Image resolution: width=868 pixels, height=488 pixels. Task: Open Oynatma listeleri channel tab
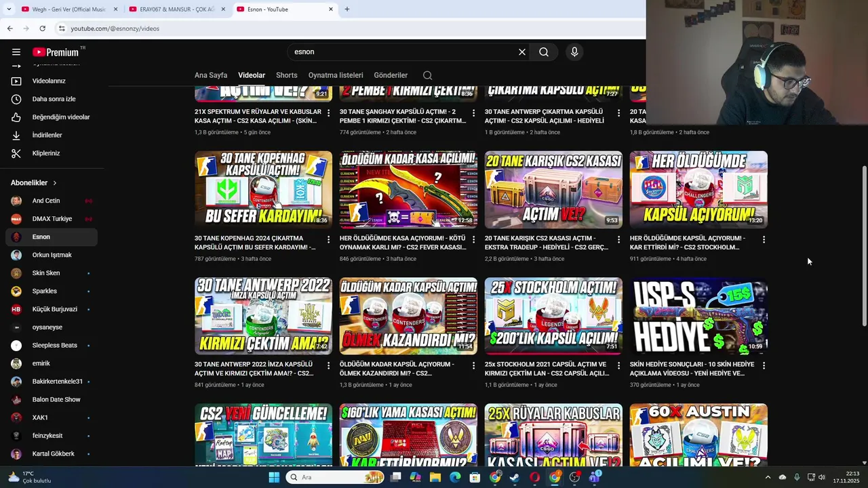(336, 75)
